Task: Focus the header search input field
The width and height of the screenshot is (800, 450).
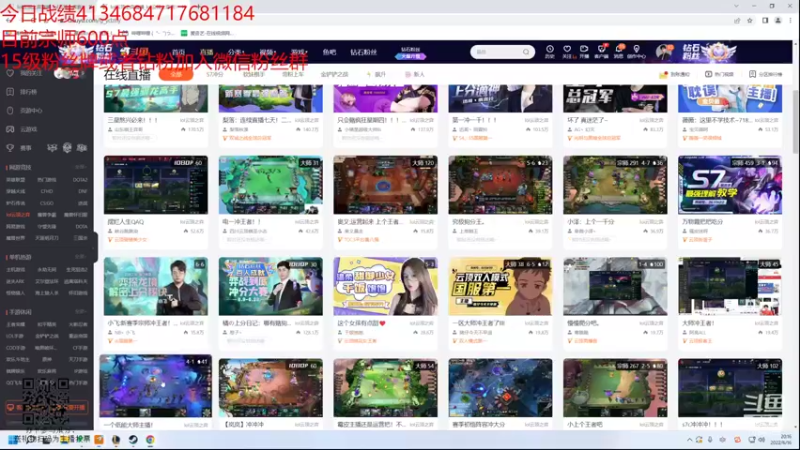Action: 498,52
